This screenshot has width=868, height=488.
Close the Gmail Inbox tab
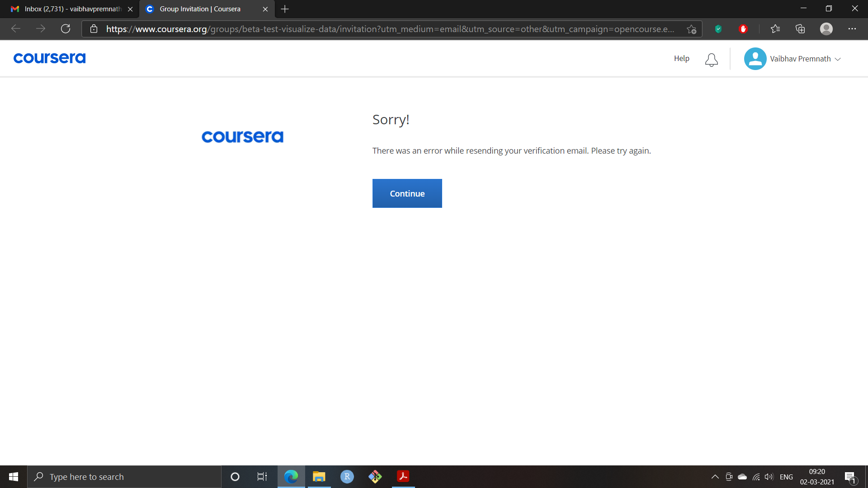tap(130, 9)
